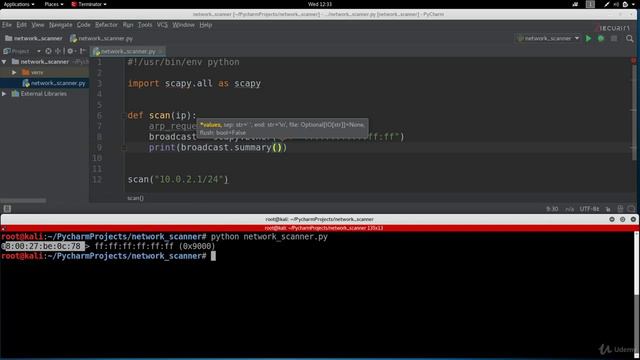This screenshot has height=360, width=640.
Task: Click Collapse All icon in Project toolbar
Action: pos(58,51)
